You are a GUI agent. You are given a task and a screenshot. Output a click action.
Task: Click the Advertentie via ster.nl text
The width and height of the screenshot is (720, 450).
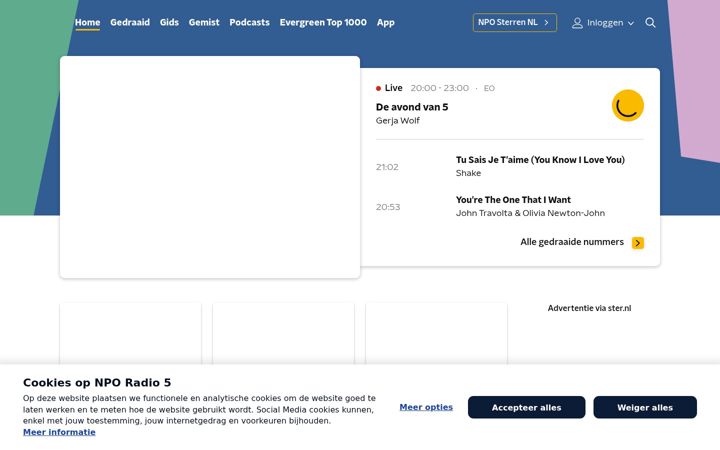point(589,308)
